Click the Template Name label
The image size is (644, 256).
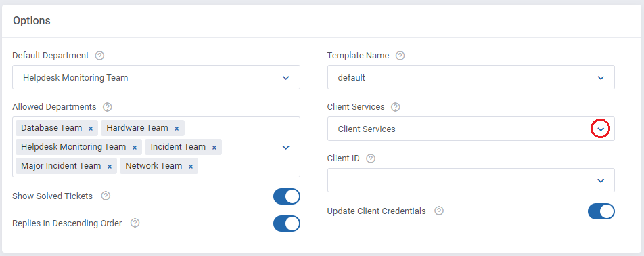click(358, 55)
